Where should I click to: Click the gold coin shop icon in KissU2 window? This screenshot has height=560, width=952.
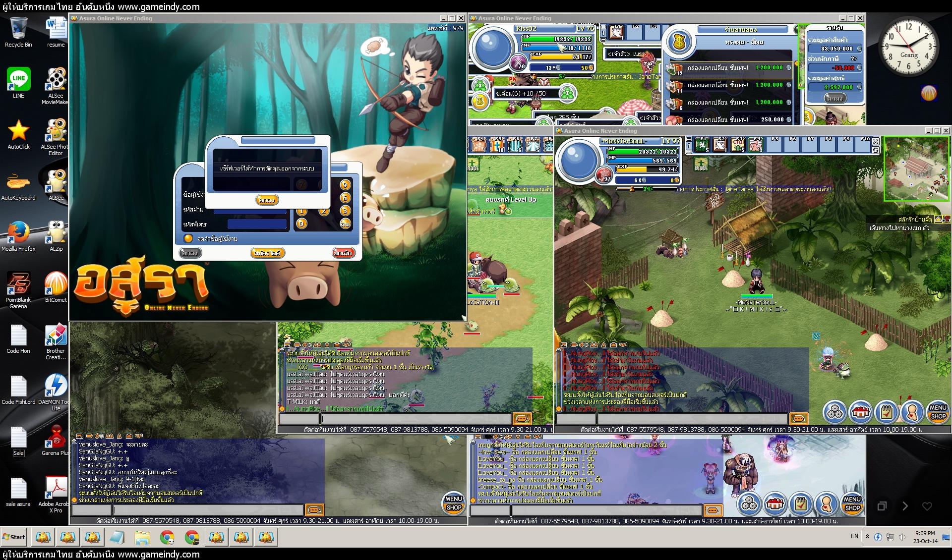[x=479, y=102]
